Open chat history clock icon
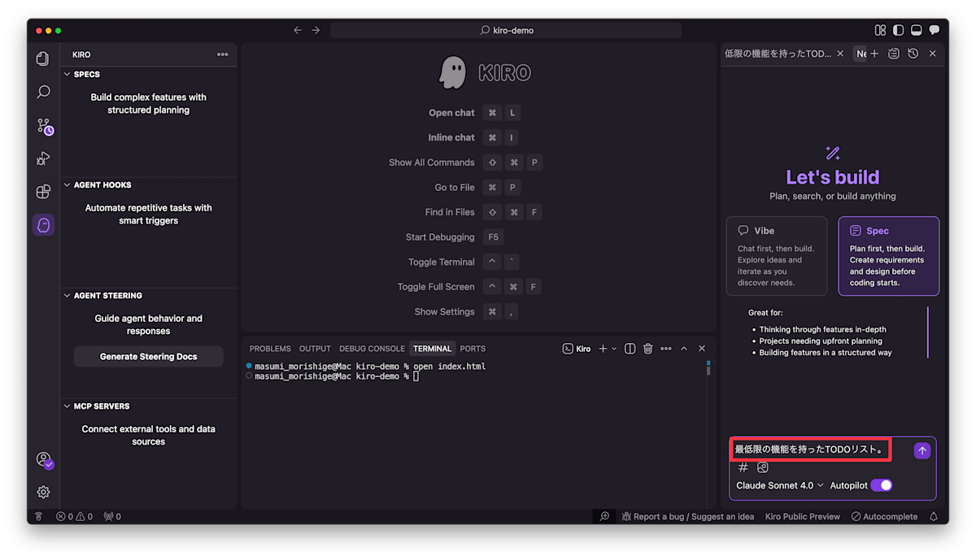976x560 pixels. (913, 54)
